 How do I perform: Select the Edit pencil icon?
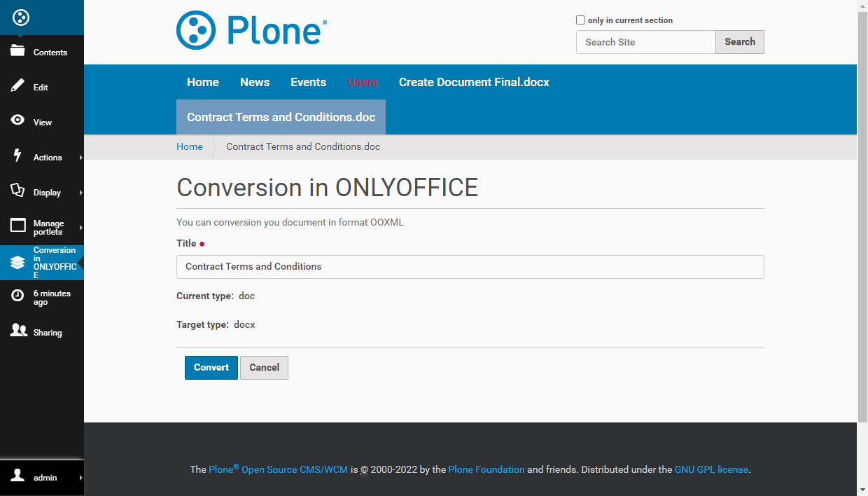18,86
